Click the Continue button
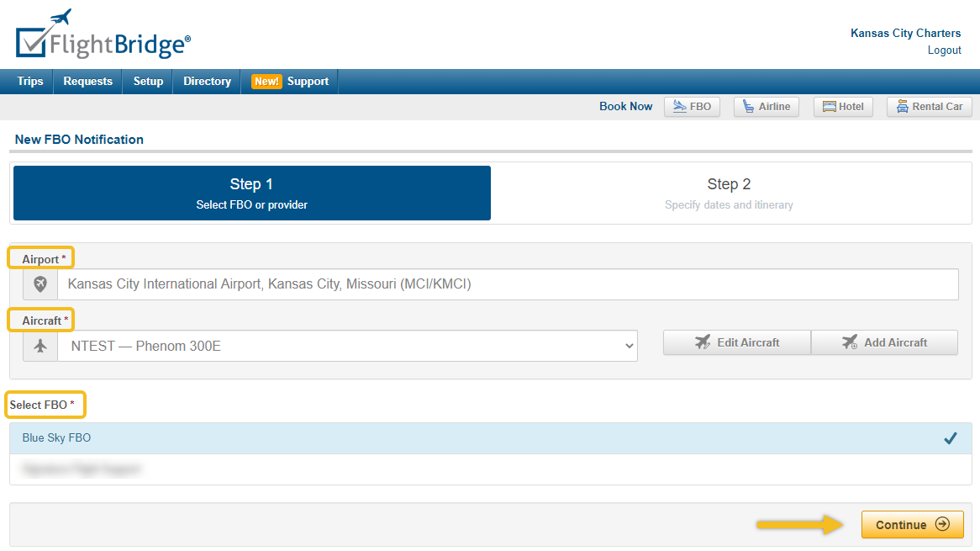Screen dimensions: 980x551 (912, 524)
